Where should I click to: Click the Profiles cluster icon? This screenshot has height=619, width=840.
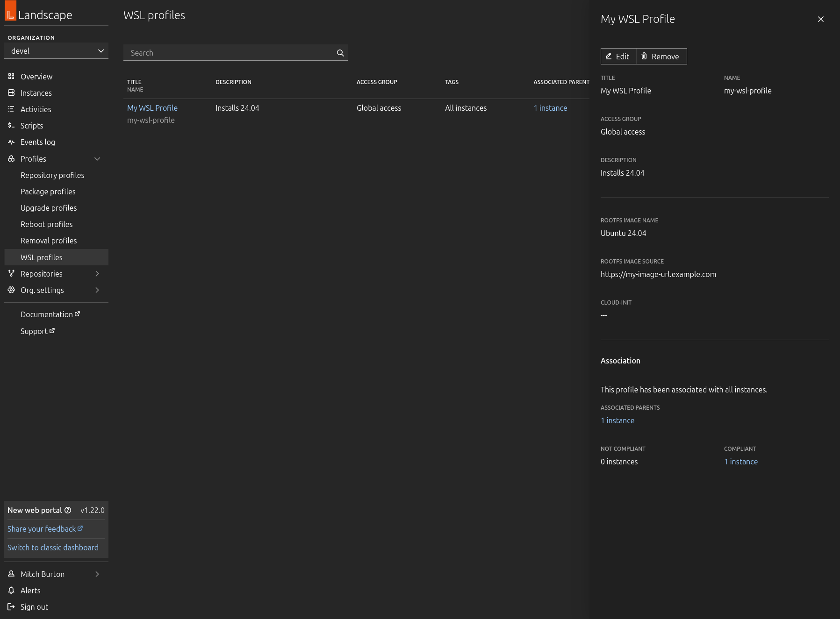tap(11, 158)
